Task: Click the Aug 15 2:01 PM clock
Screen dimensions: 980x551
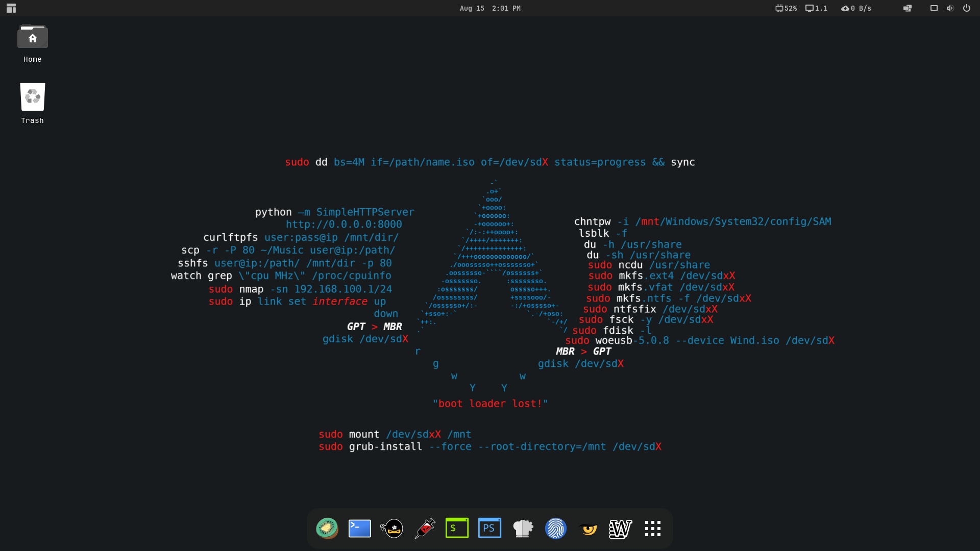Action: (x=490, y=8)
